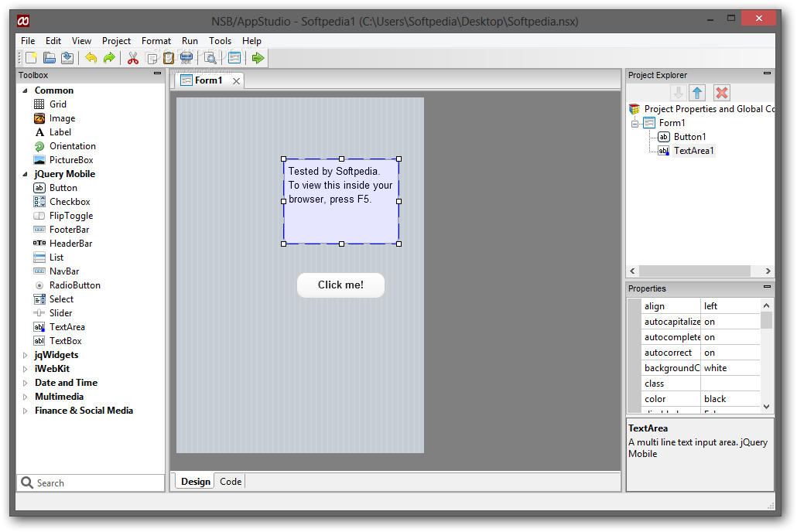Expand the Date and Time group

coord(25,383)
